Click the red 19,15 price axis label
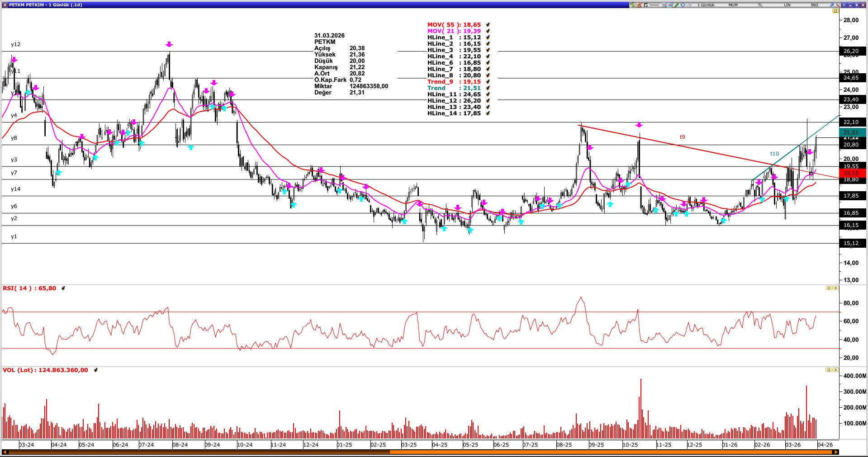Screen dimensions: 868x457 coord(853,173)
